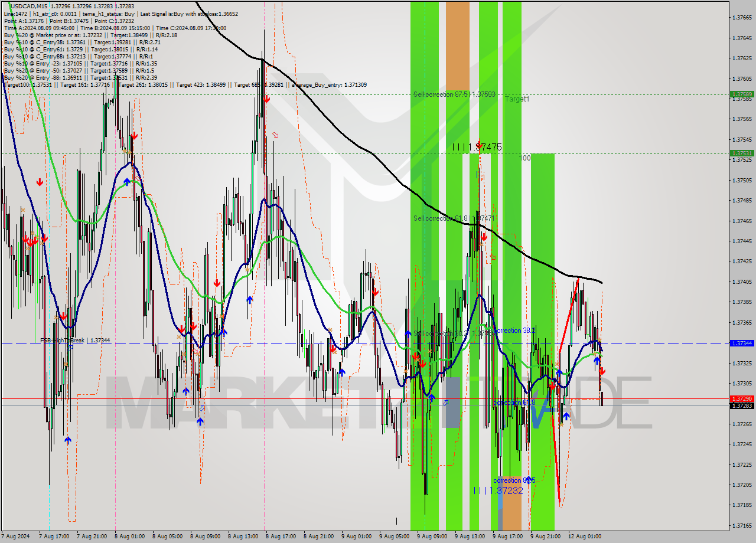Click 1.37665 on the price scale
The height and width of the screenshot is (543, 756).
tap(742, 18)
